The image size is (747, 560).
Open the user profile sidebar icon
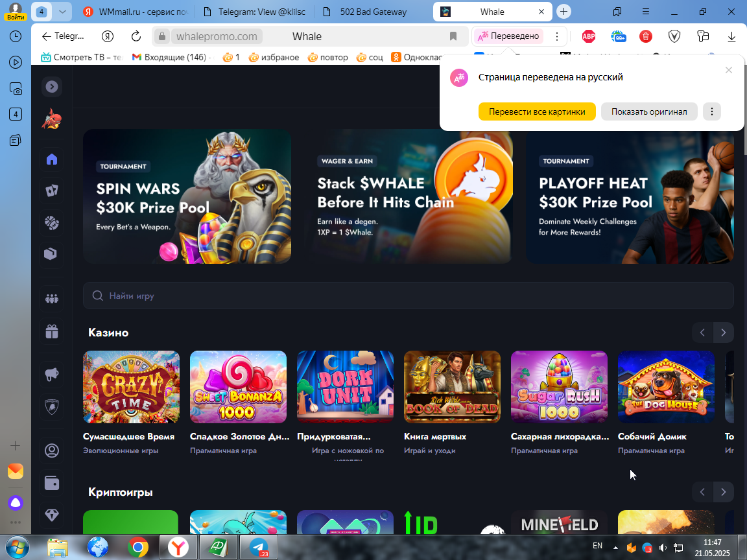[51, 450]
